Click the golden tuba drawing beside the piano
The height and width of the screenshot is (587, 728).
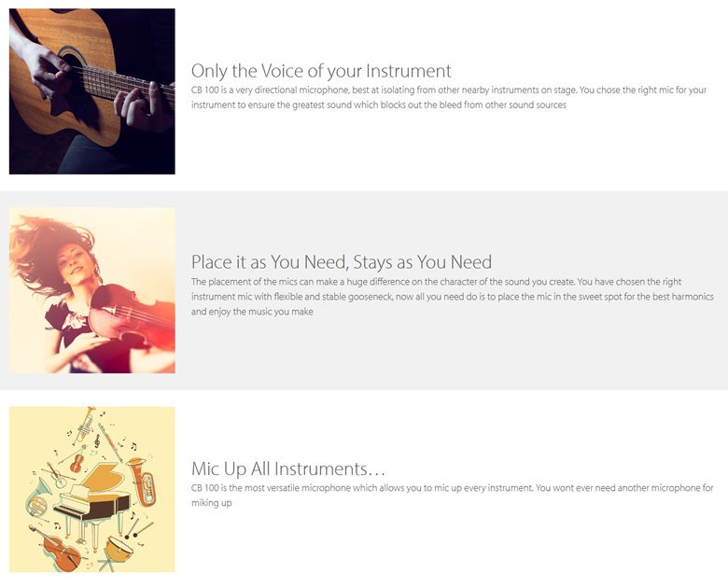point(142,482)
